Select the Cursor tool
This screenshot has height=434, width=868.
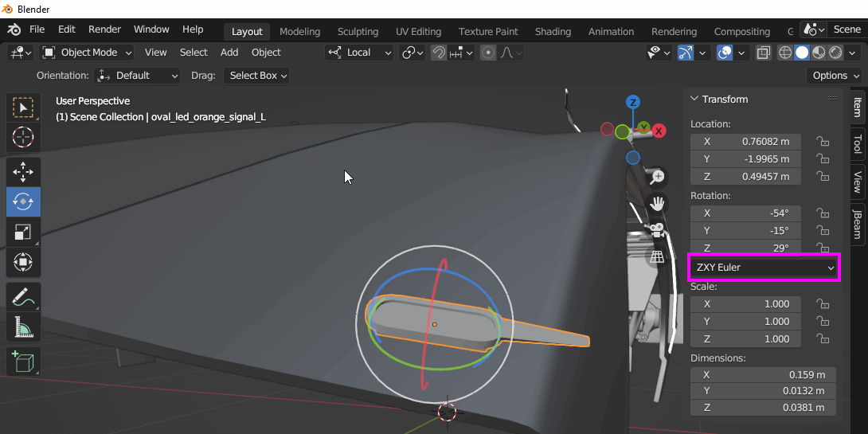23,137
